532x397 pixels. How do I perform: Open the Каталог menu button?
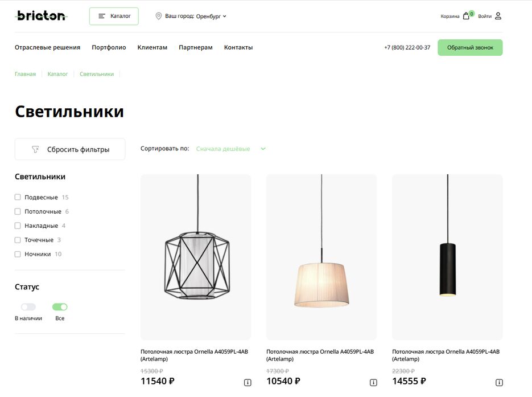tap(114, 16)
